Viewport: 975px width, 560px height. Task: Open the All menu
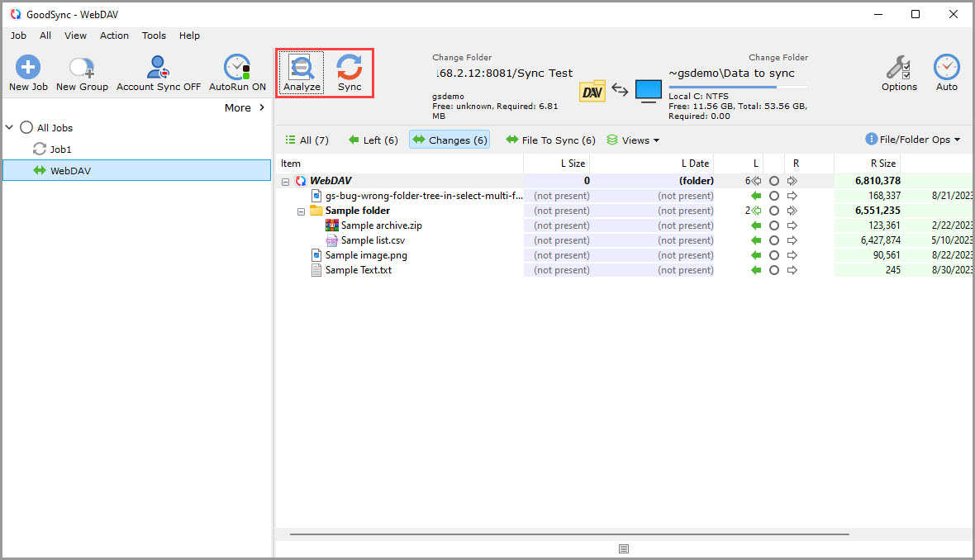45,36
